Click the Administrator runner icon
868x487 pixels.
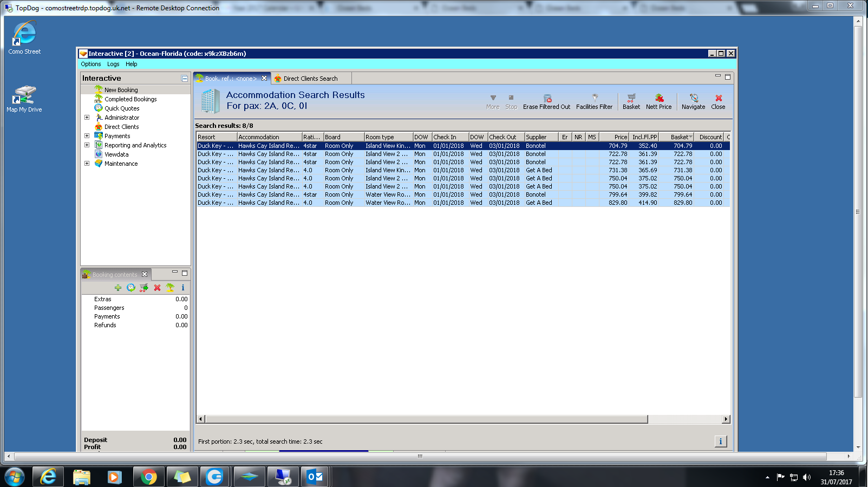point(99,118)
